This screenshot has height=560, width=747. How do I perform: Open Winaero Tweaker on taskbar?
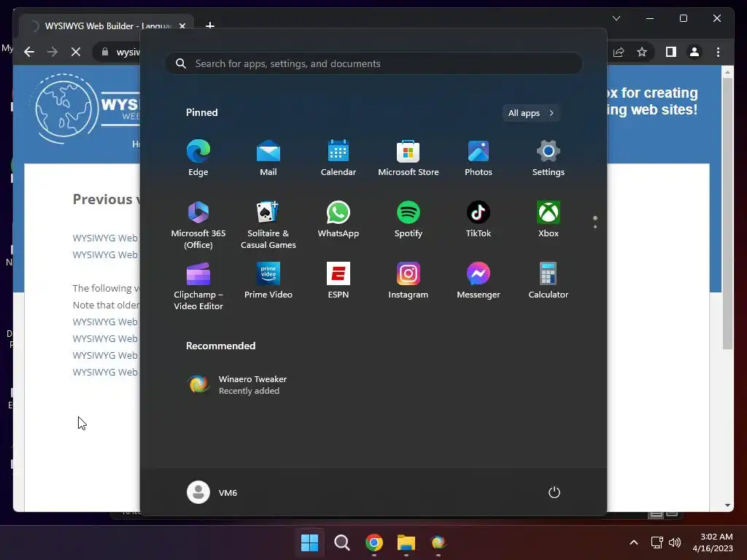438,542
